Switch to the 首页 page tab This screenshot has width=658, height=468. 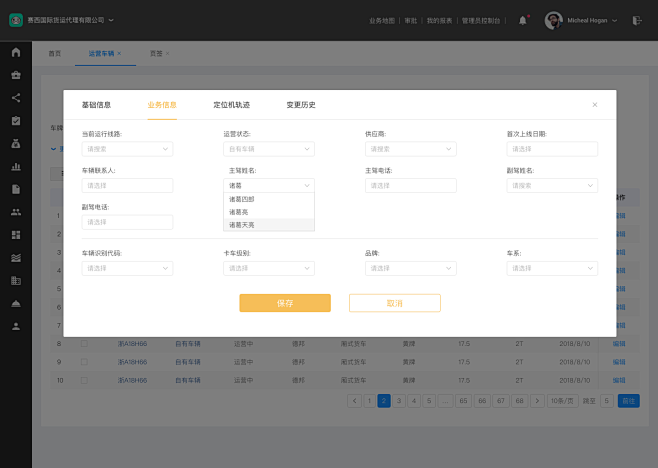coord(55,53)
